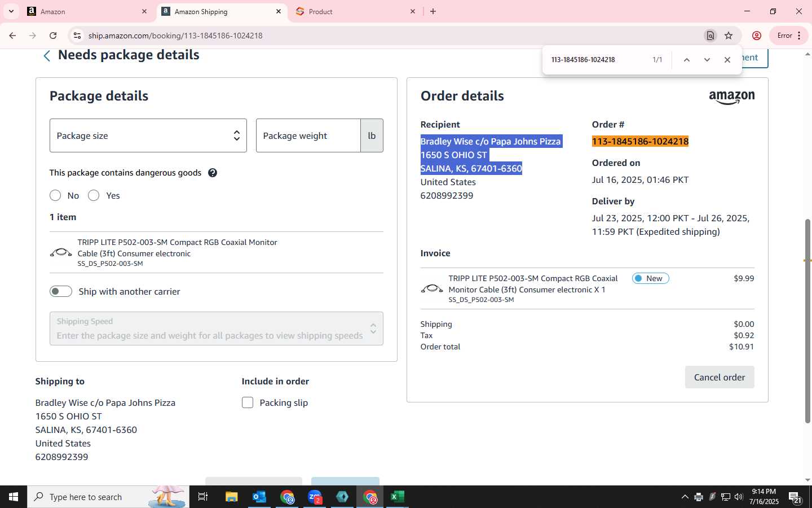The image size is (812, 508).
Task: Click the Amazon logo in Order details
Action: click(731, 97)
